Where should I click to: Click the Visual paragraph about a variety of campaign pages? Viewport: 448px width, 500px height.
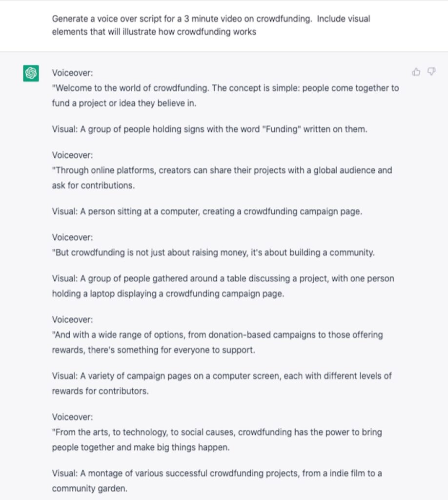[222, 383]
